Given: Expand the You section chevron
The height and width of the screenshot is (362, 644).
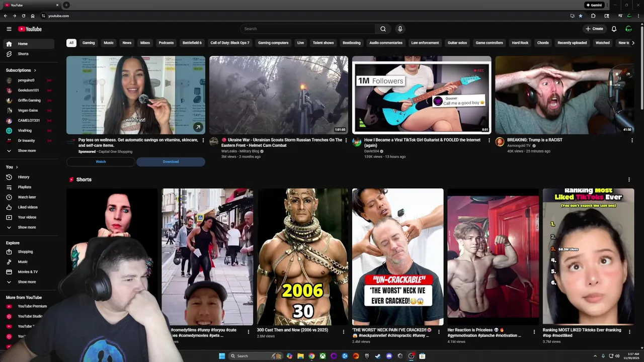Looking at the screenshot, I should [x=17, y=167].
